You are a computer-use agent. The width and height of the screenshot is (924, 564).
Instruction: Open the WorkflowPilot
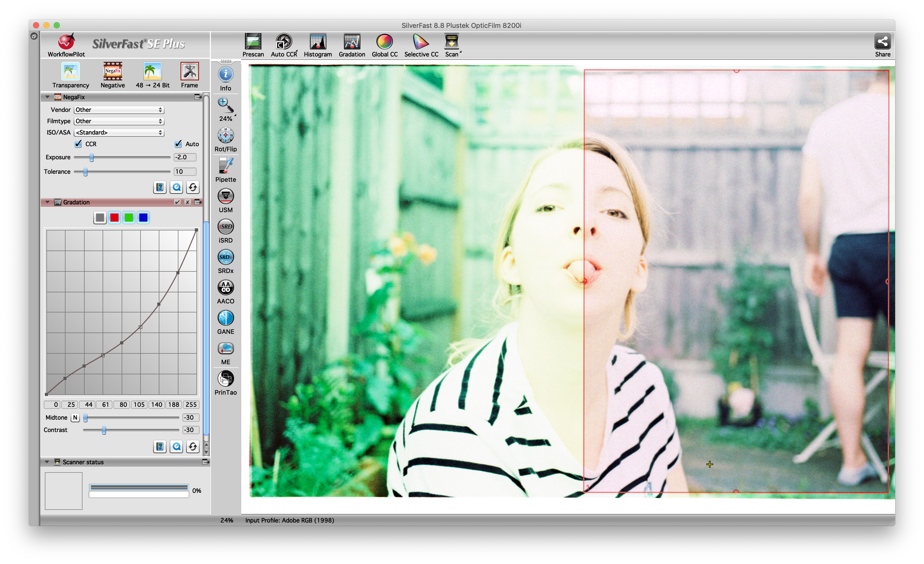pos(66,42)
